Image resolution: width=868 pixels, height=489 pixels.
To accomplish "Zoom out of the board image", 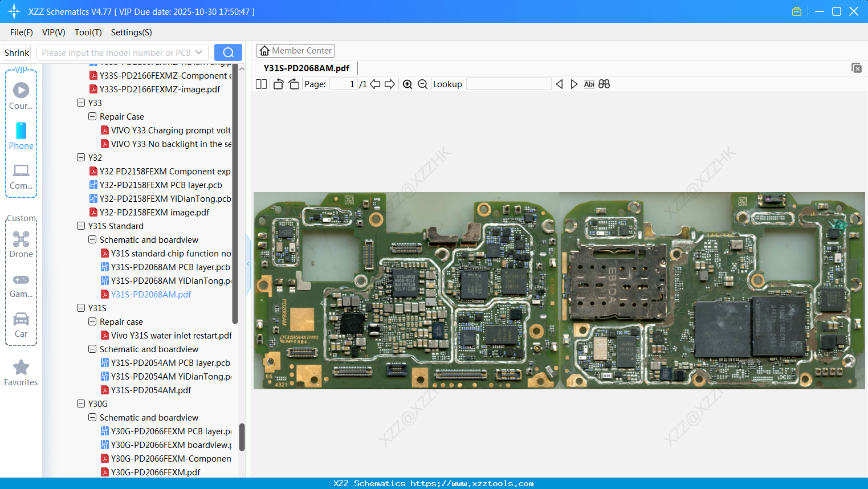I will 422,84.
